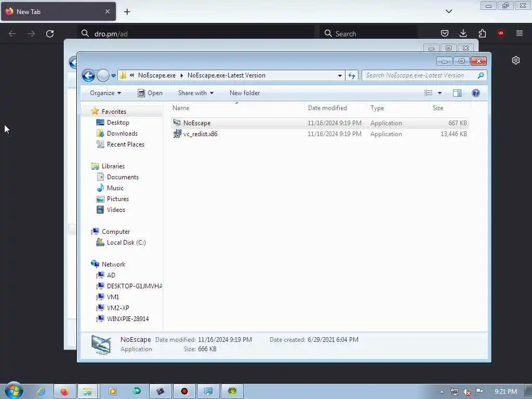Click the red record taskbar icon

(184, 391)
